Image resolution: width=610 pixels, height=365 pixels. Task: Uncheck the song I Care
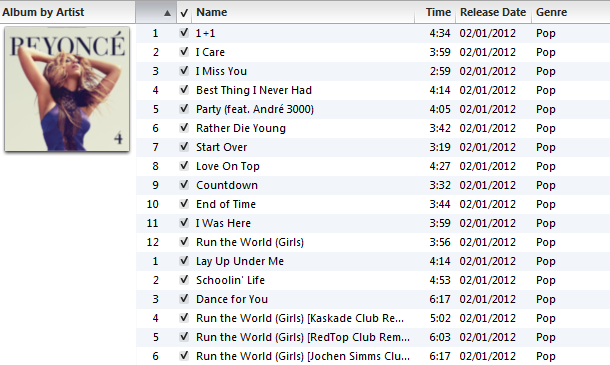point(184,52)
